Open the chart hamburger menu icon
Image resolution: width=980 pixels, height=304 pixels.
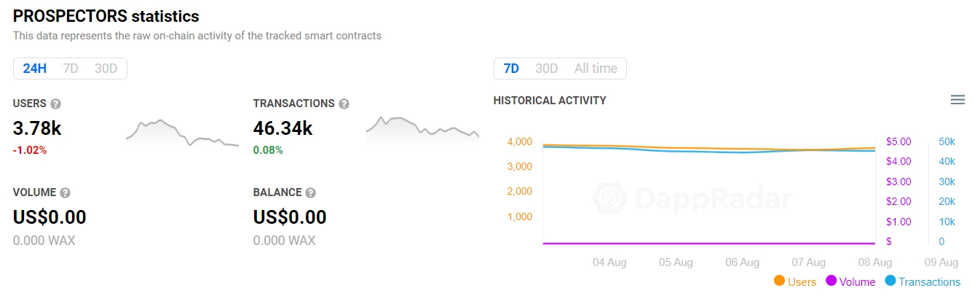pyautogui.click(x=958, y=100)
